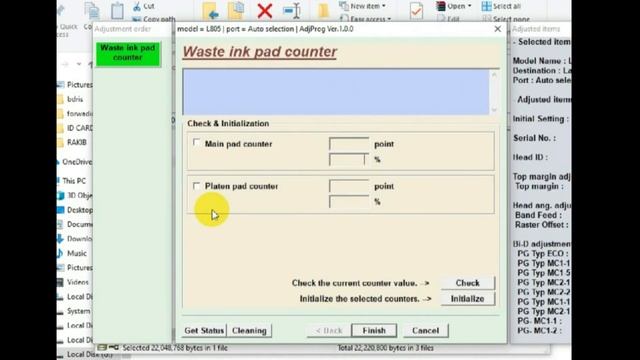Click the Copy to icon in Explorer ribbon
This screenshot has width=640, height=360.
pyautogui.click(x=236, y=10)
